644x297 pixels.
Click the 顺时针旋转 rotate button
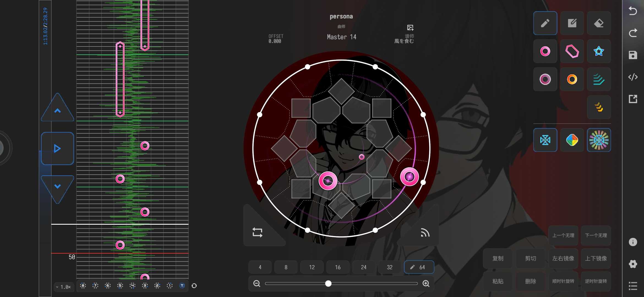point(563,281)
